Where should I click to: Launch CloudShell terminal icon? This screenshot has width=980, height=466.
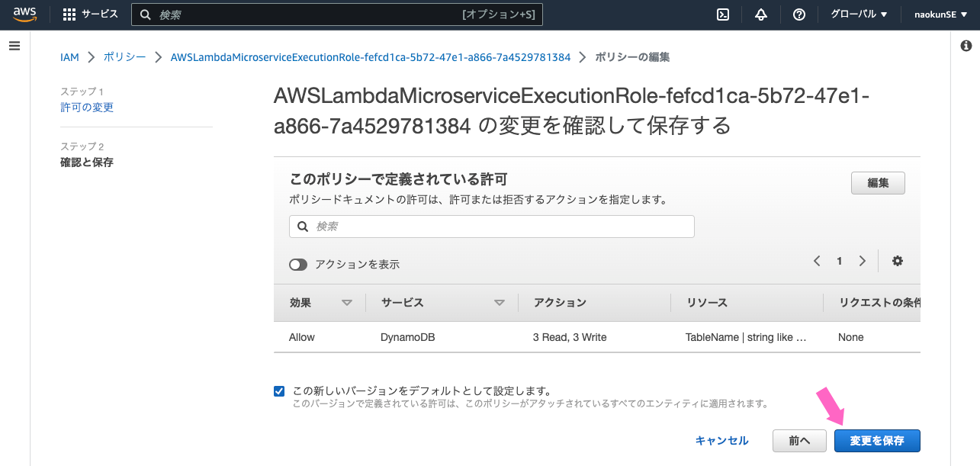click(723, 14)
